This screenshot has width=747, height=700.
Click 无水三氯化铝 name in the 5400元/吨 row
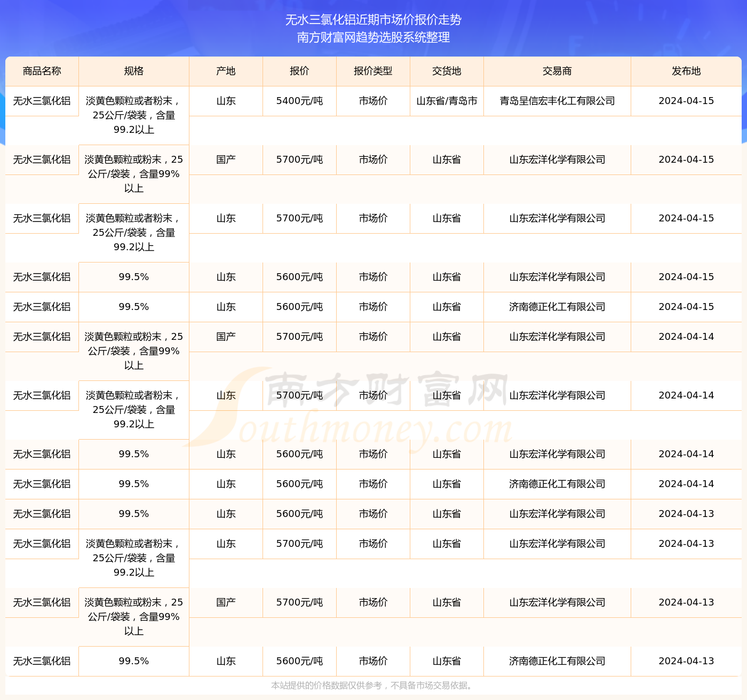pyautogui.click(x=42, y=101)
